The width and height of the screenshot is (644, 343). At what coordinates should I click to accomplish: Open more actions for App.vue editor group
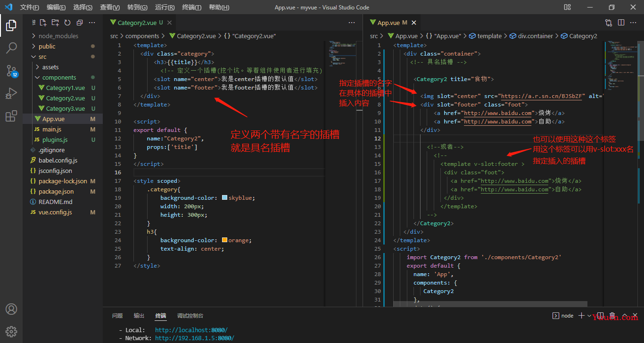634,23
